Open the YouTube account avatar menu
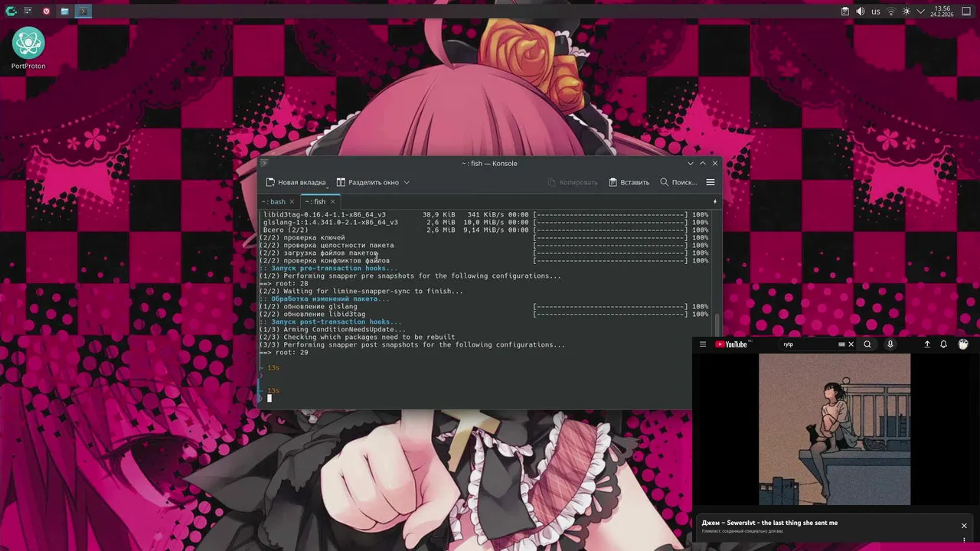This screenshot has width=980, height=551. (963, 344)
